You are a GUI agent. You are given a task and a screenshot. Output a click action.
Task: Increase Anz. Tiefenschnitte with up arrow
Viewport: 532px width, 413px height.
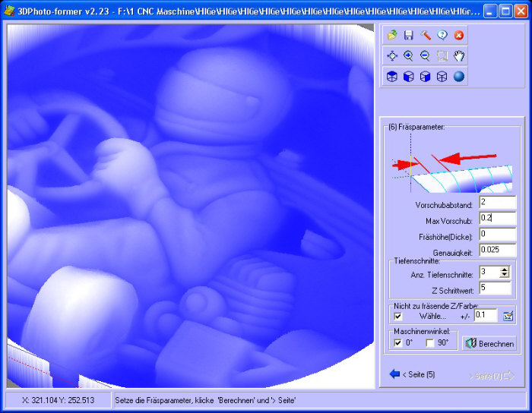point(505,269)
